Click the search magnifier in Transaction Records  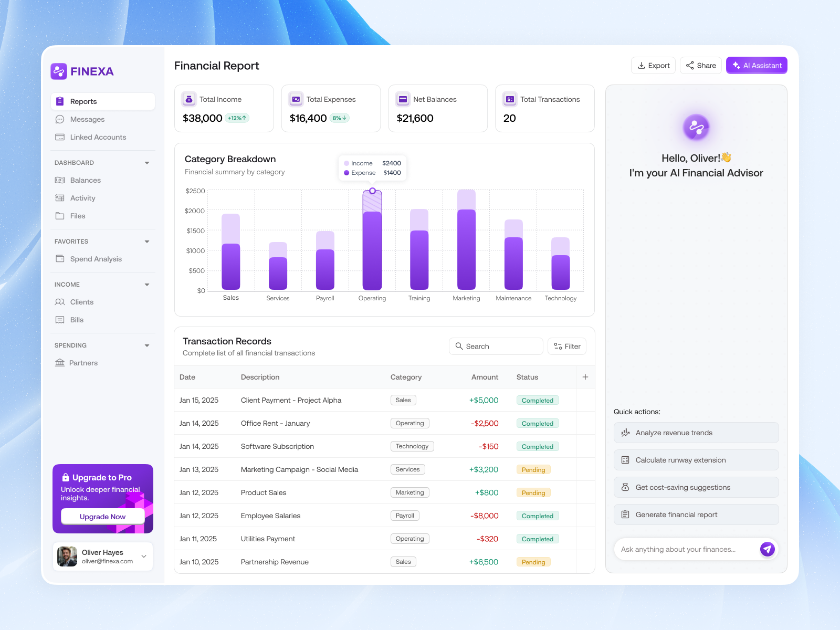[459, 346]
